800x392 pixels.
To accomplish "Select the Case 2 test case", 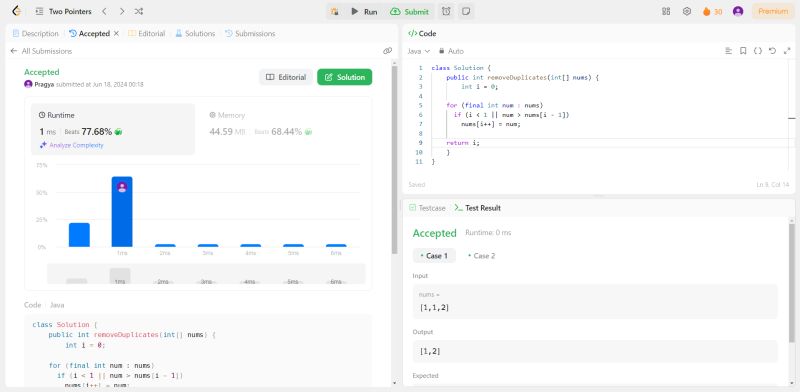I will pyautogui.click(x=481, y=256).
